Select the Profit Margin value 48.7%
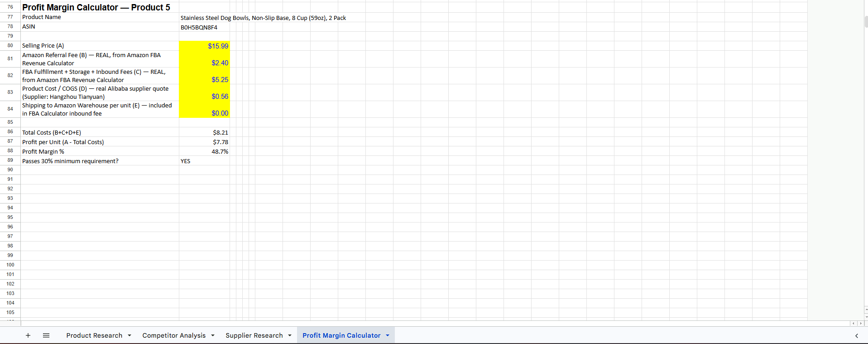Screen dimensions: 868x344 [204, 151]
